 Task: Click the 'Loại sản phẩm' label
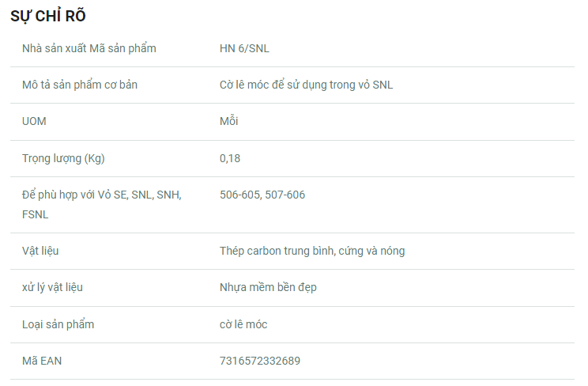(x=58, y=324)
